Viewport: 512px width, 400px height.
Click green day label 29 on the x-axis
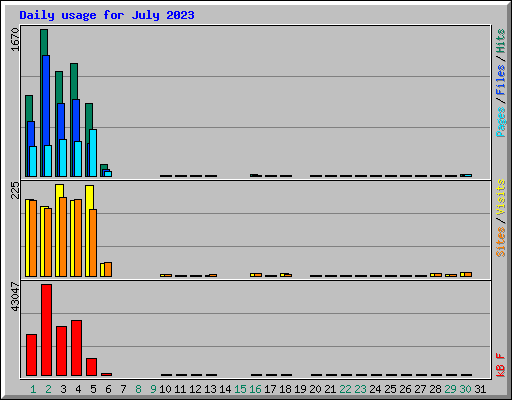pyautogui.click(x=450, y=389)
